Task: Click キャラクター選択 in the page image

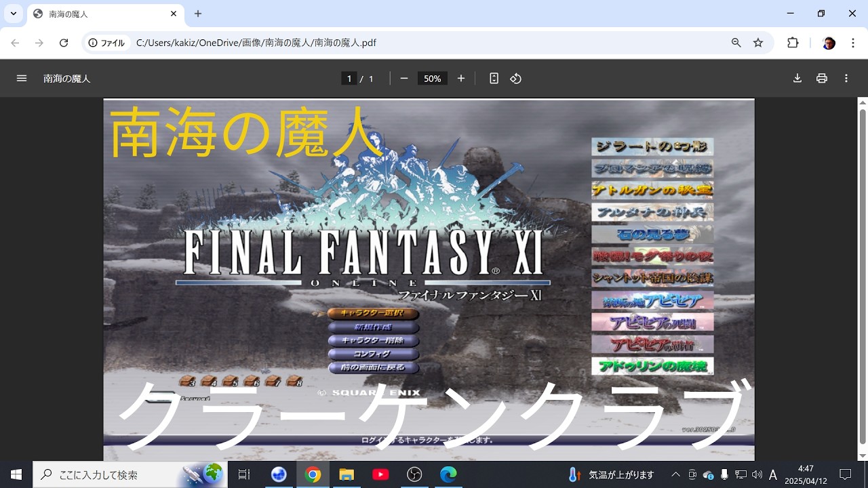Action: (x=373, y=314)
